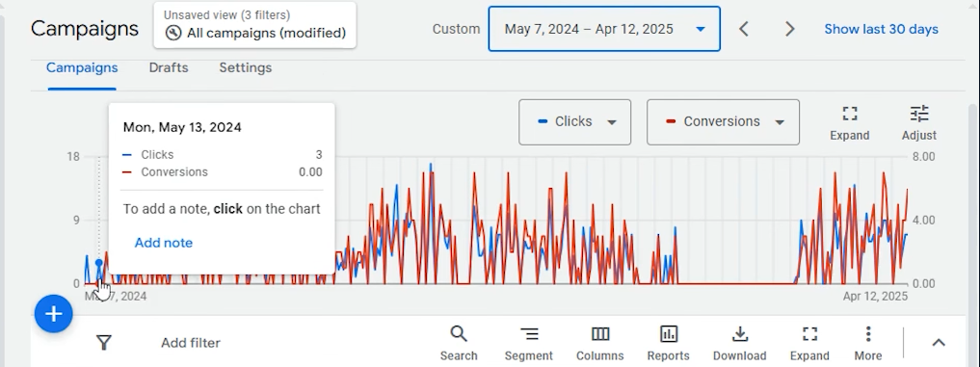Modify table Columns

(x=600, y=343)
